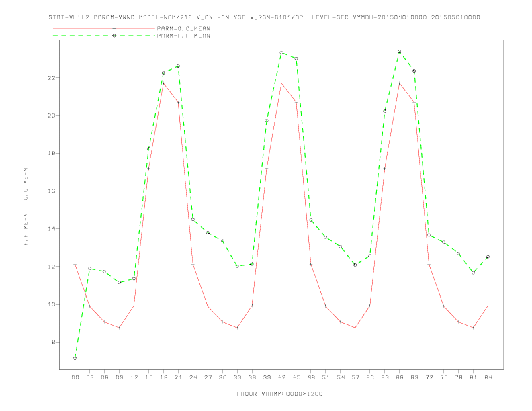The width and height of the screenshot is (532, 411).
Task: Click the x-axis tick label 84
Action: point(488,377)
